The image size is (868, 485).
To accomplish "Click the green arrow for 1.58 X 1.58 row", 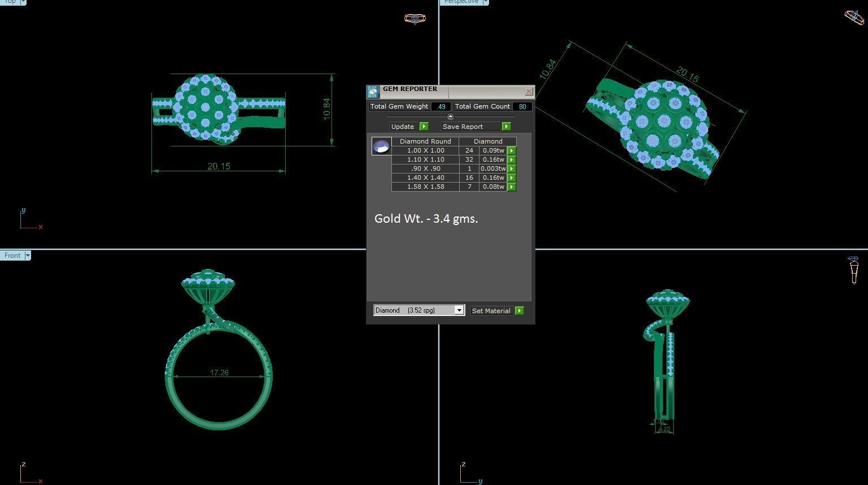I will click(x=512, y=187).
